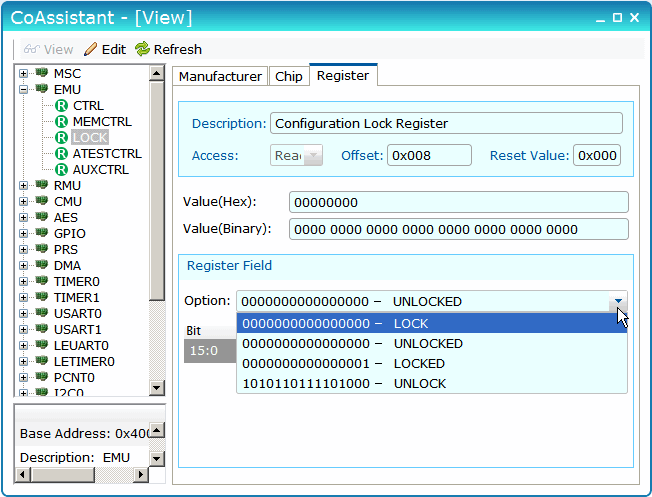Choose the LOCKED option in dropdown list
The image size is (652, 497).
click(432, 363)
